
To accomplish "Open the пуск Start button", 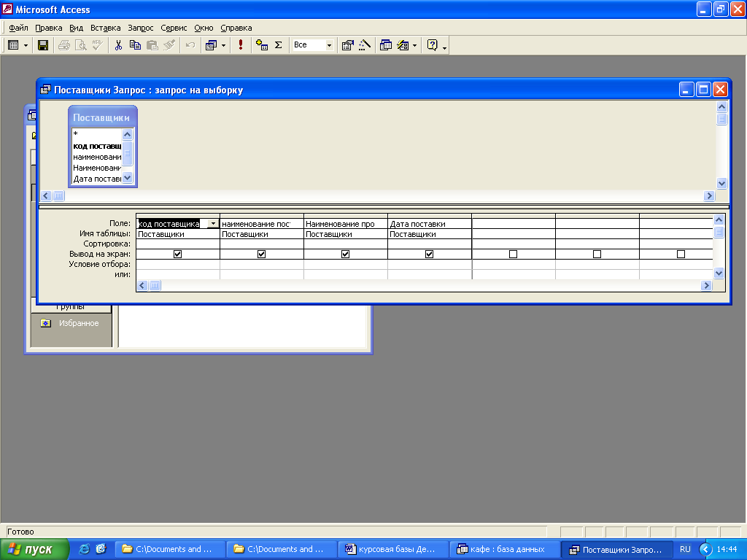I will coord(34,549).
